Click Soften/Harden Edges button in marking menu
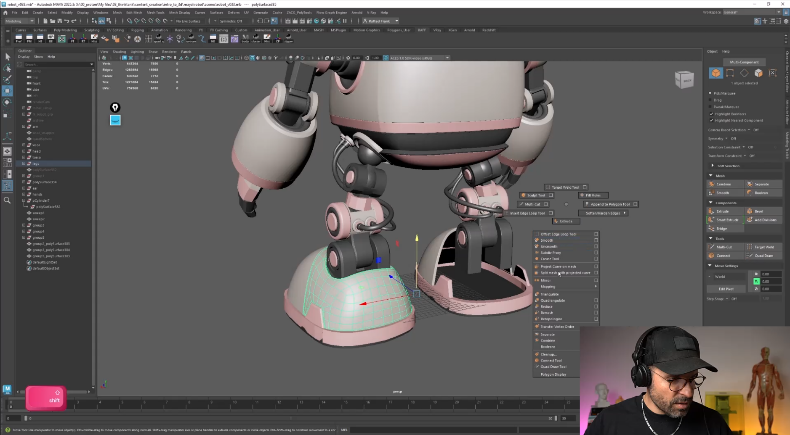This screenshot has width=790, height=435. (603, 213)
